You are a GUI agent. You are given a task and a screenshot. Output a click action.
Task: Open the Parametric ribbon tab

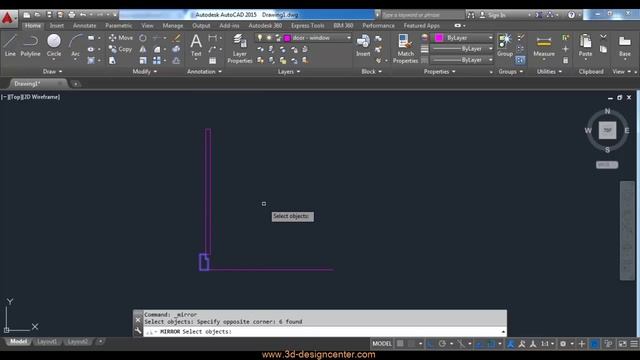click(x=118, y=25)
